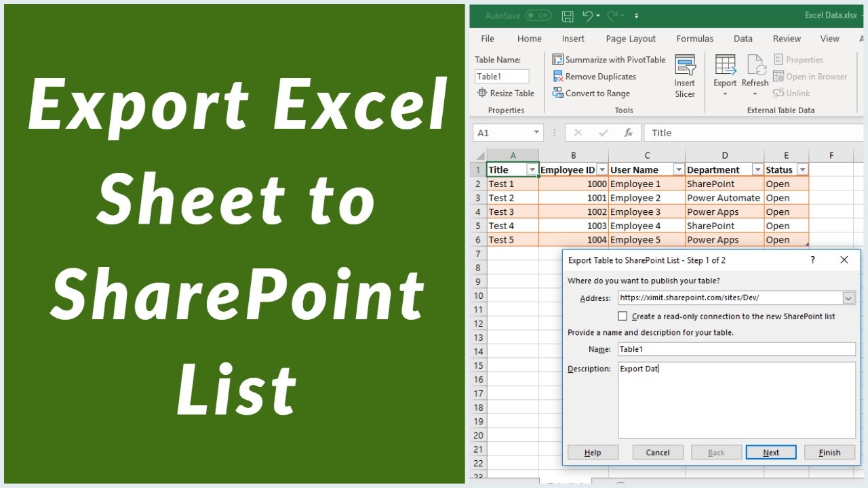Enable the read-only connection checkbox

[x=623, y=316]
